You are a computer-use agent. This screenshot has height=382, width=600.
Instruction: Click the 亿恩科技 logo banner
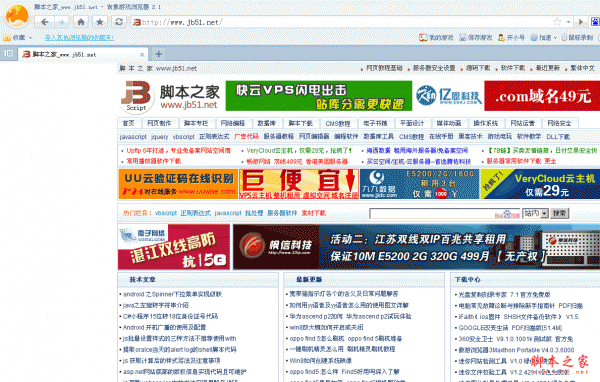pyautogui.click(x=448, y=96)
